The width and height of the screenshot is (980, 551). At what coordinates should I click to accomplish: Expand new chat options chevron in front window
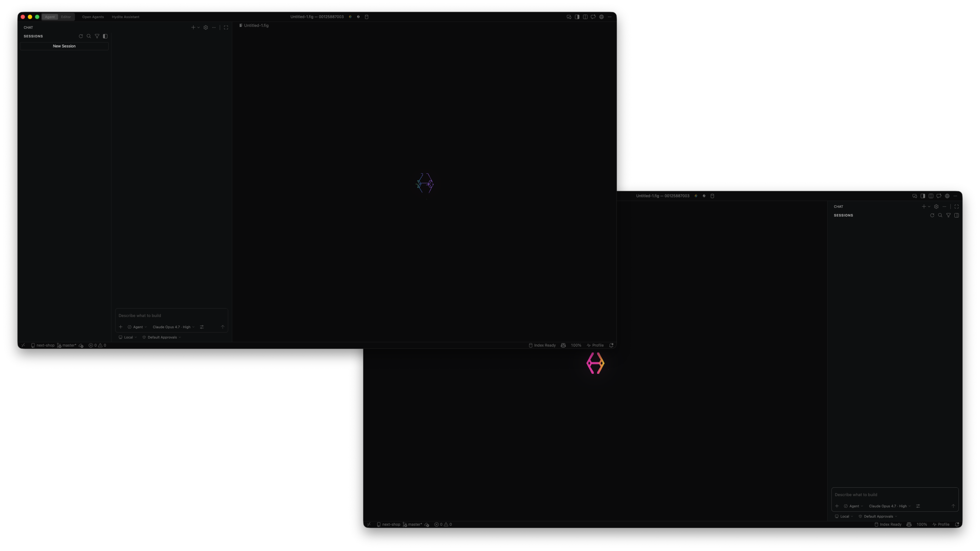199,27
